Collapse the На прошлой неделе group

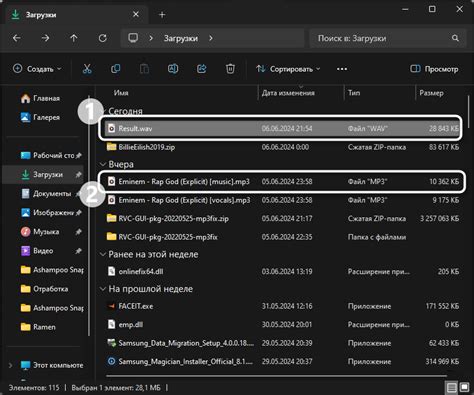[103, 289]
